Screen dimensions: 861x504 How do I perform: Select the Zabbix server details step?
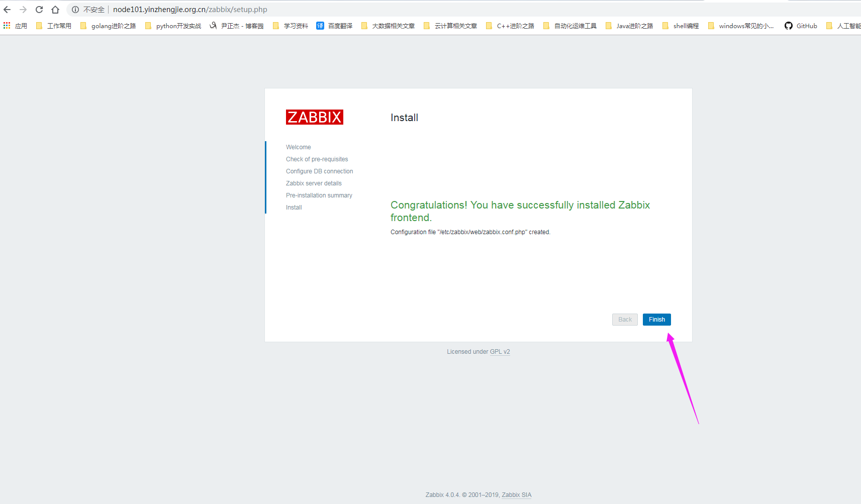click(314, 183)
